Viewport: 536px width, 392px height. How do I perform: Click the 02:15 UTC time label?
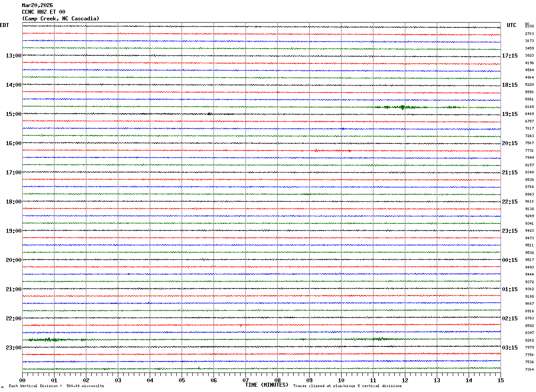click(510, 319)
